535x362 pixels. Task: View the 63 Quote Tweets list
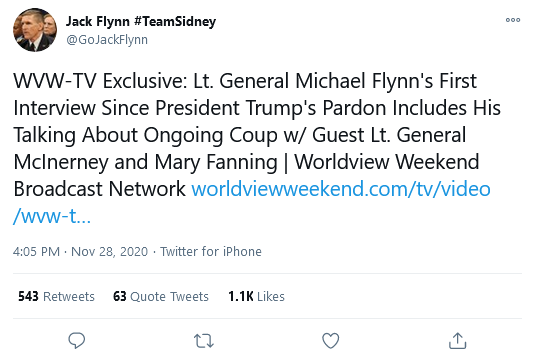161,296
